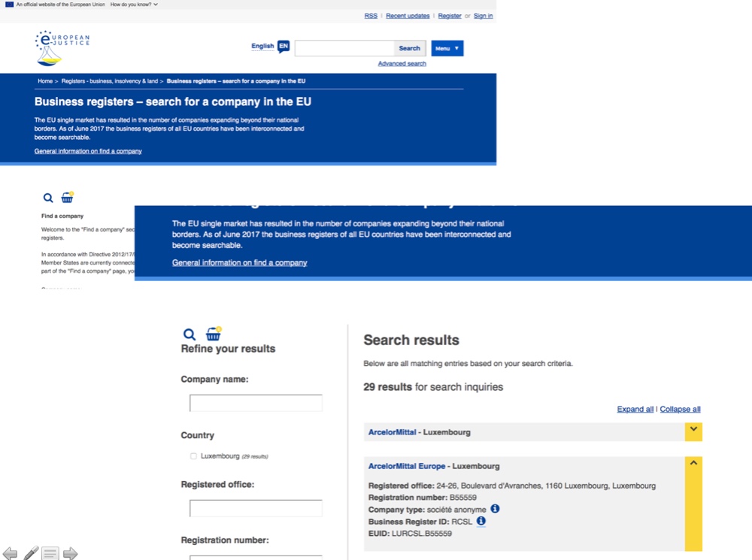Screen dimensions: 752x560
Task: Open the ArcelorMittal company link
Action: (392, 432)
